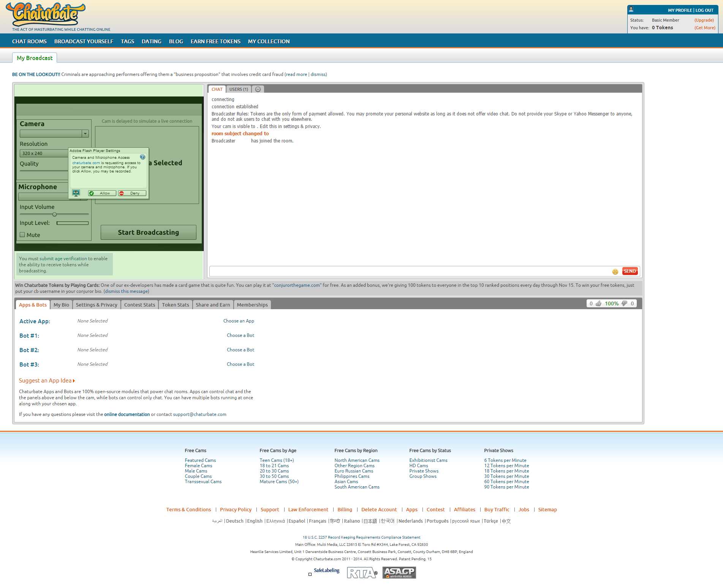Open BROADCAST YOURSELF in navigation bar
The height and width of the screenshot is (588, 723).
tap(84, 41)
